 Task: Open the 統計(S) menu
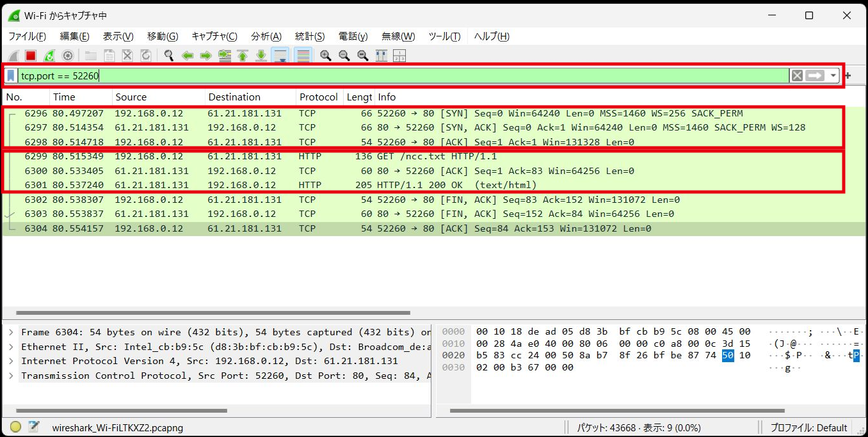point(310,36)
